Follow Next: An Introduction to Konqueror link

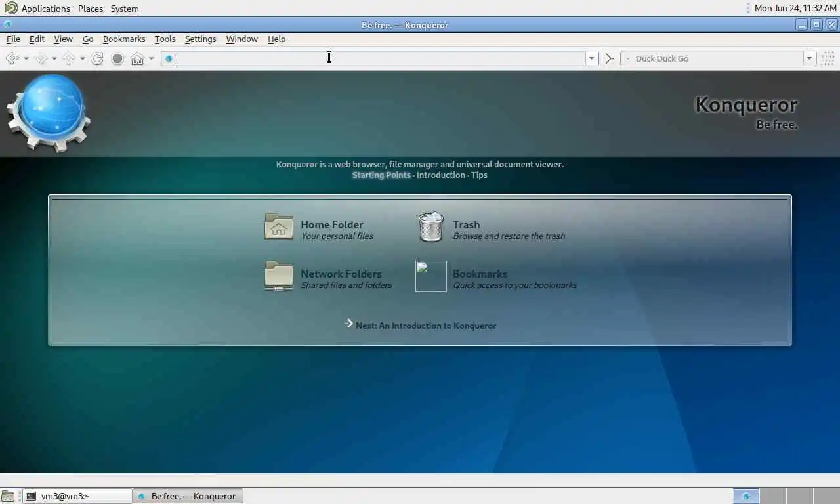426,325
